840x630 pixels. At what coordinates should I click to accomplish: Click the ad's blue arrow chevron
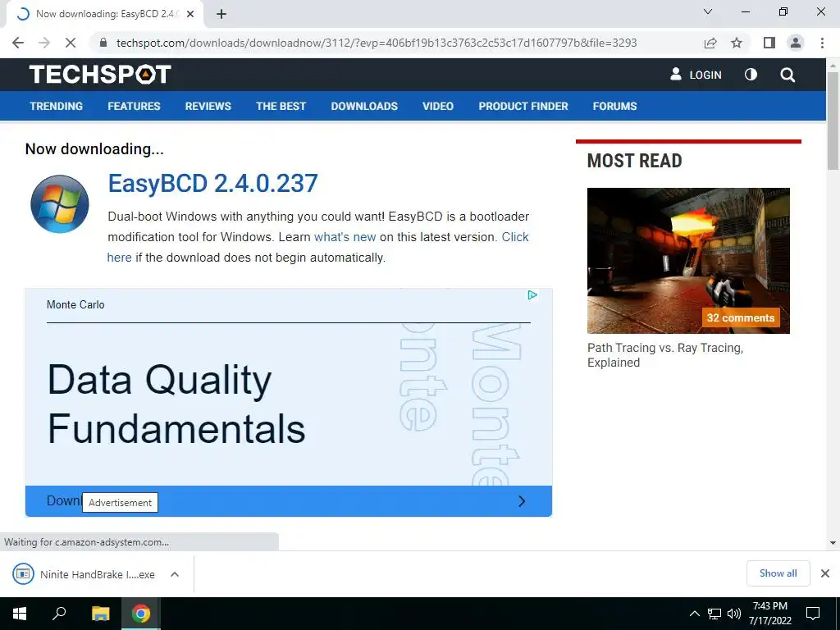point(522,501)
